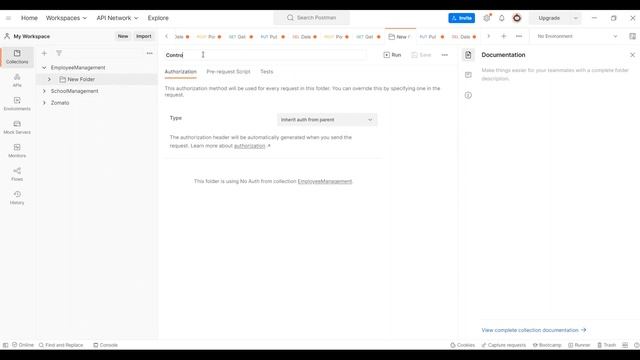This screenshot has height=360, width=640.
Task: Open the Mock Servers sidebar section
Action: pos(17,127)
